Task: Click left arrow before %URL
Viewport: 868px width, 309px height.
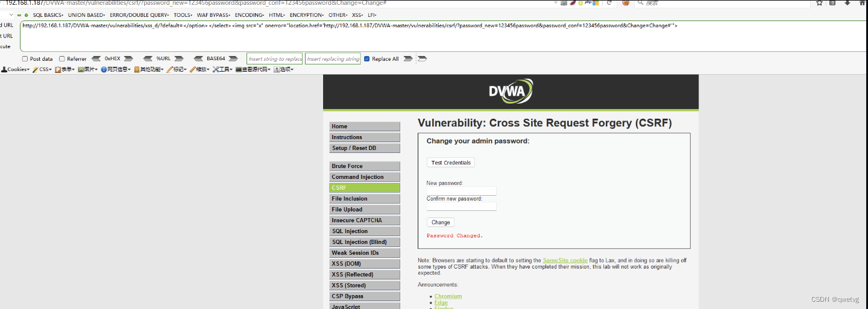Action: [148, 59]
